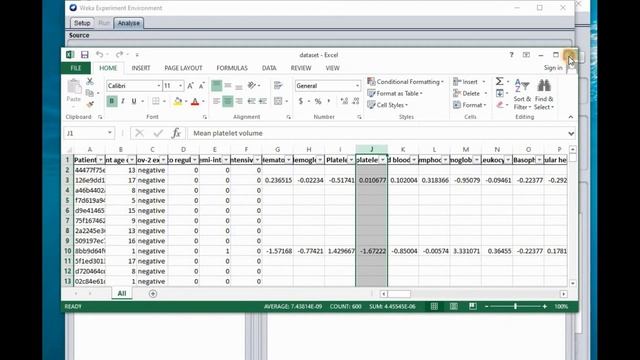Open Sort & Filter menu
The image size is (640, 360).
[522, 95]
